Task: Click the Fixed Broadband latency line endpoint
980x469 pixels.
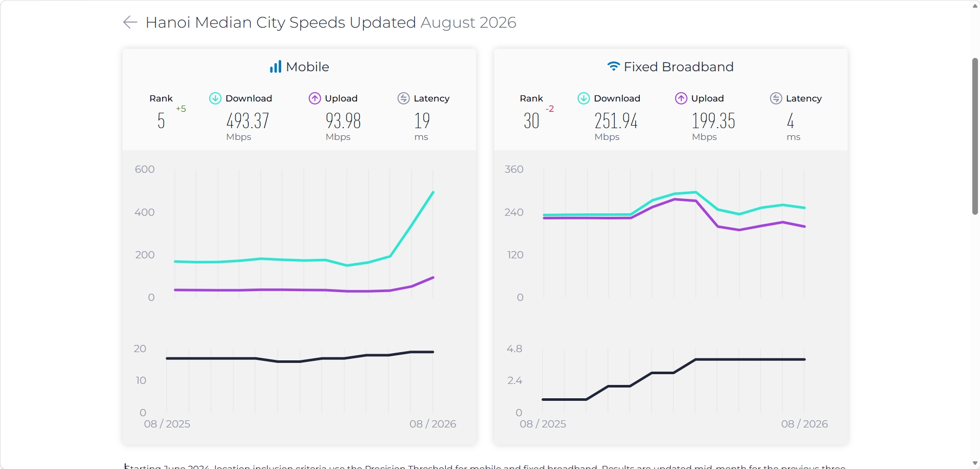Action: 805,359
